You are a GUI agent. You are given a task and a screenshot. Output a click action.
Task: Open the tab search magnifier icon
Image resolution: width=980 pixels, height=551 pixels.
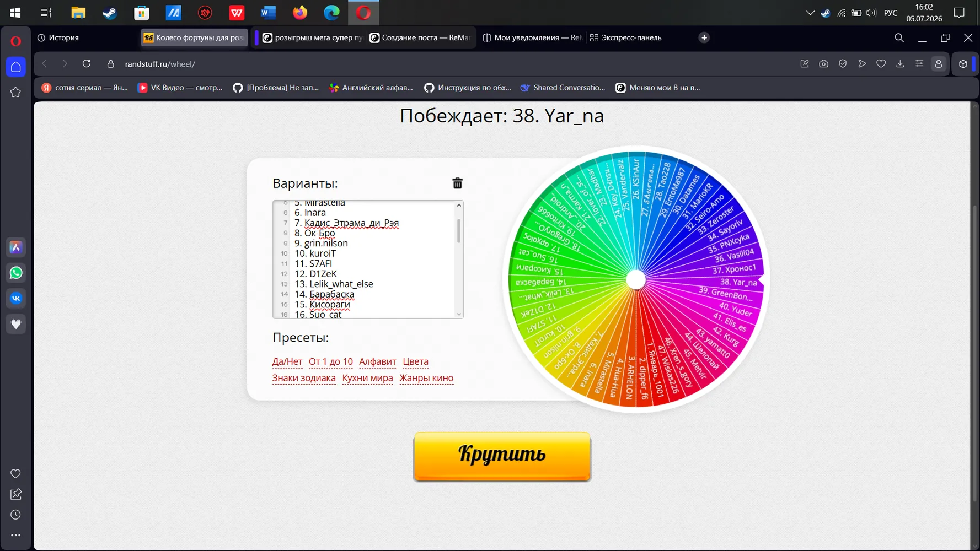click(899, 37)
